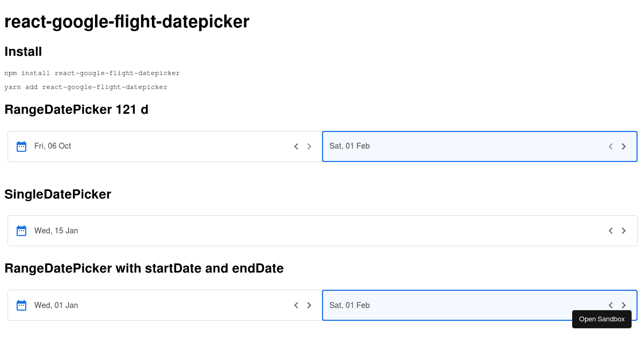Image resolution: width=644 pixels, height=338 pixels.
Task: Next day arrow for Wed, 01 Jan
Action: [x=309, y=305]
